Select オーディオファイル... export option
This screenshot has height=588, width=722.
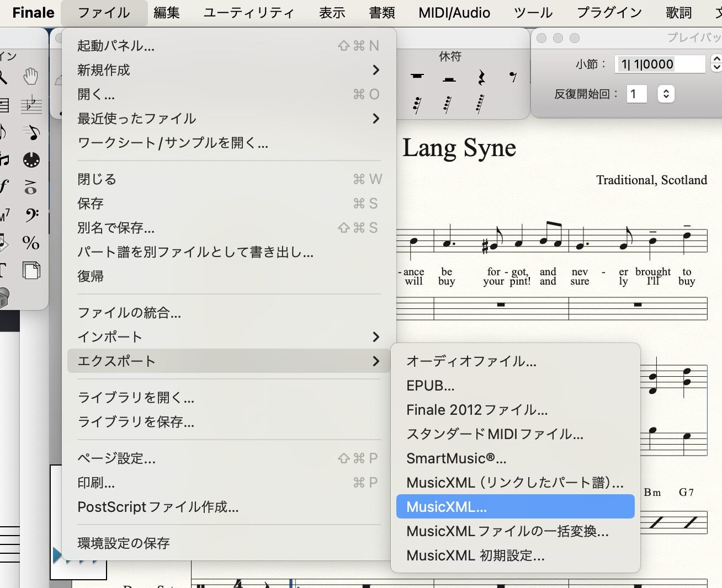coord(516,361)
